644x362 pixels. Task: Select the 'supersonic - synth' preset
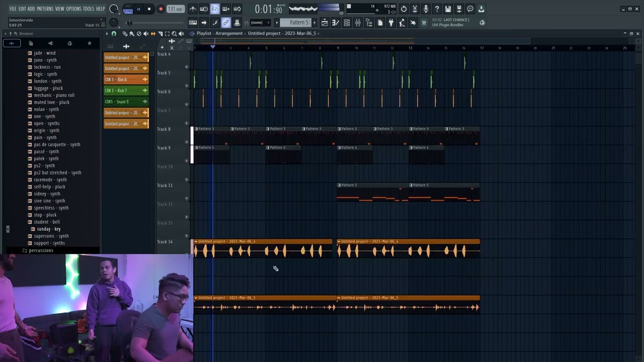(51, 236)
